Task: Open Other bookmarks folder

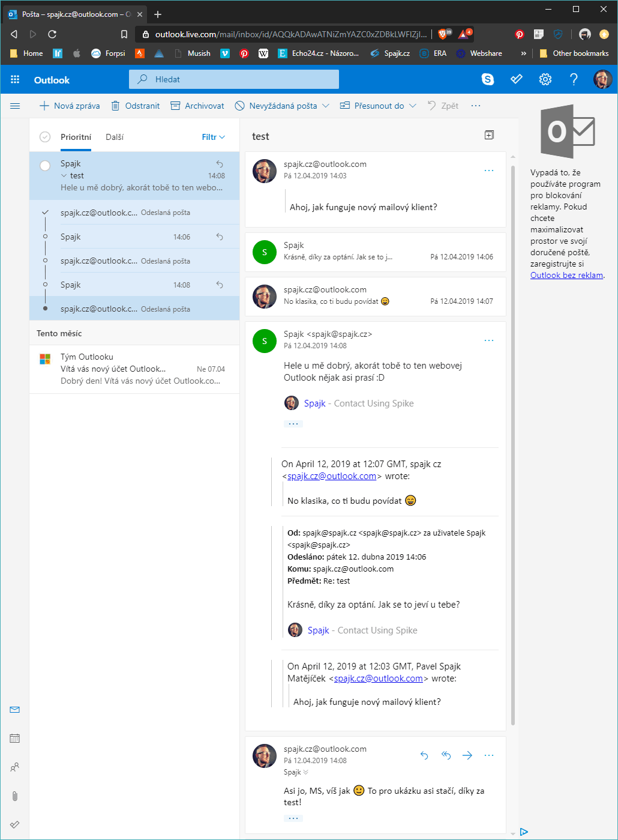Action: (574, 53)
